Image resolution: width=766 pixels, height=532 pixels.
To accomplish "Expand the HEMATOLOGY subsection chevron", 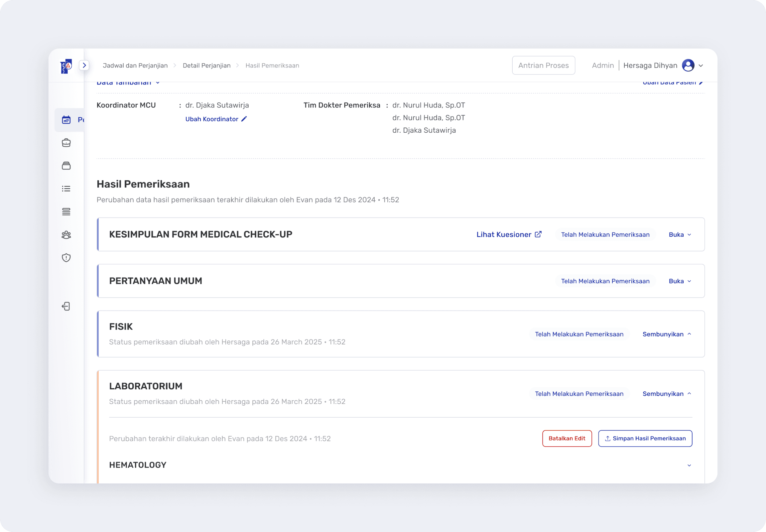I will pos(689,465).
